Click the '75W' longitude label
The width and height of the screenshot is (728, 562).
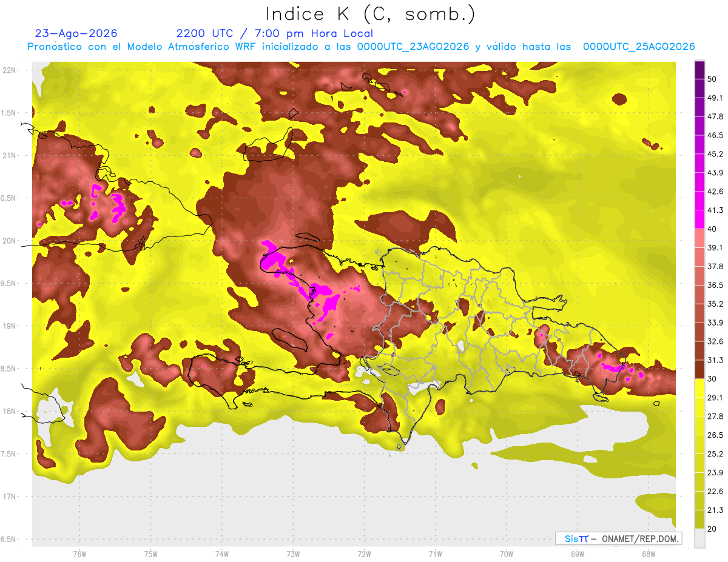[x=151, y=554]
